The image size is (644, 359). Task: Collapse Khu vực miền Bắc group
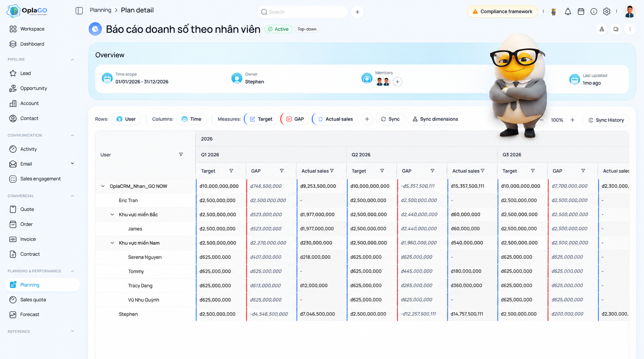[112, 215]
